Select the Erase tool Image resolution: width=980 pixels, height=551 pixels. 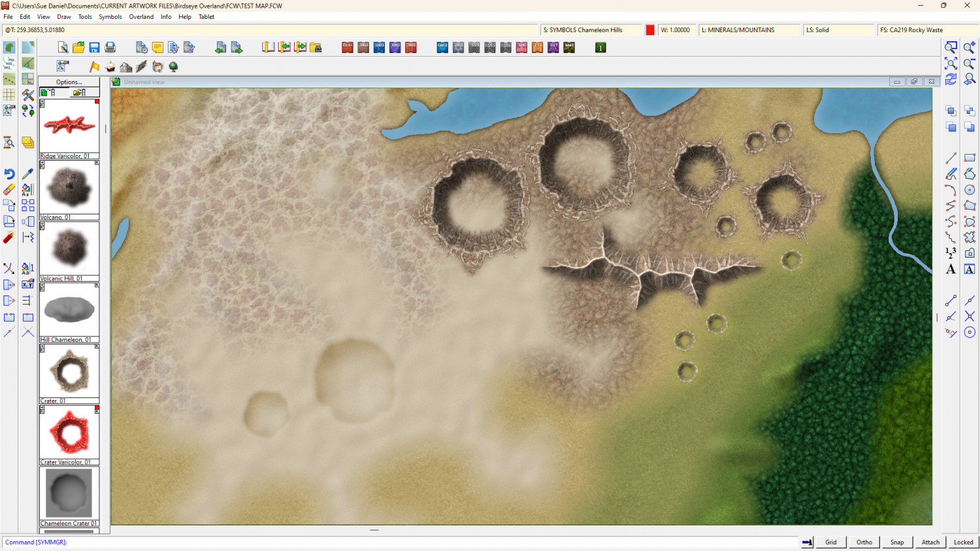tap(9, 190)
